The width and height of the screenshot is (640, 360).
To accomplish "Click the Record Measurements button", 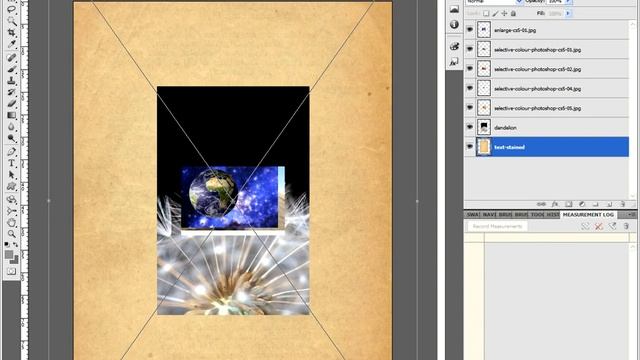I will coord(497,226).
